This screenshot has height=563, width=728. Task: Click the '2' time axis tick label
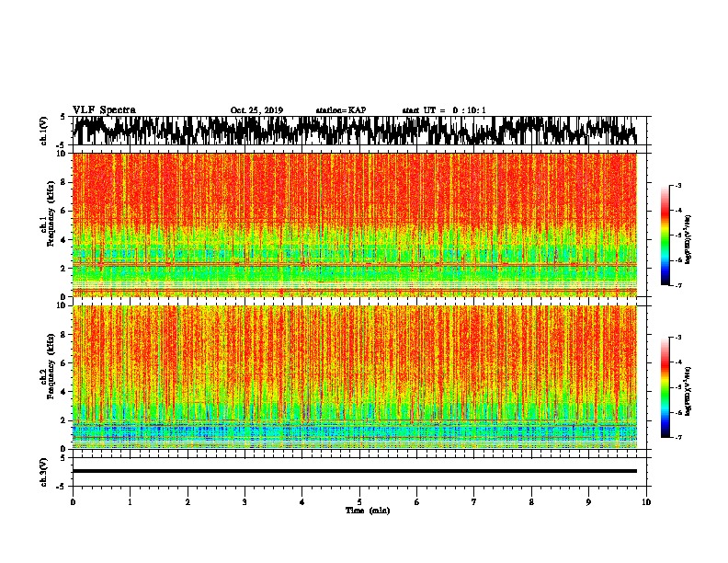tap(188, 502)
